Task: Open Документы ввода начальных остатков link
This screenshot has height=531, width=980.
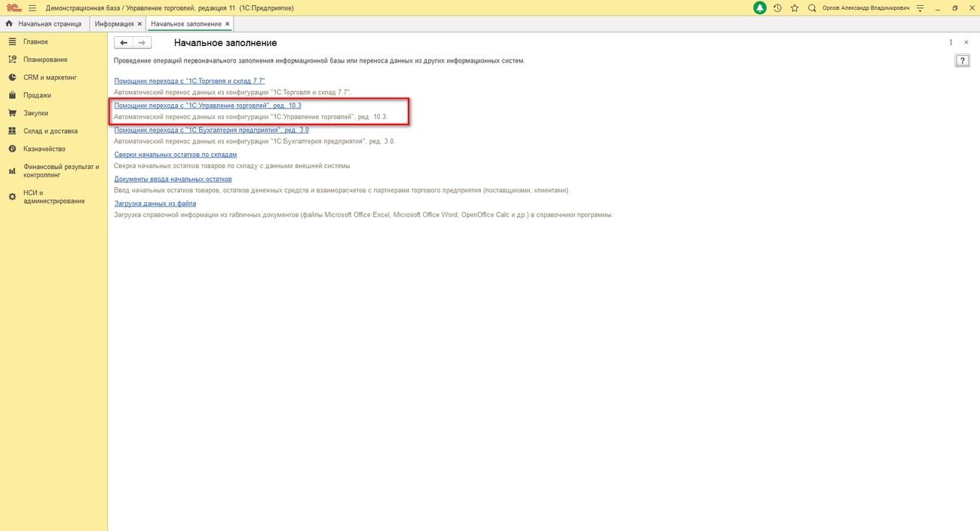Action: 173,179
